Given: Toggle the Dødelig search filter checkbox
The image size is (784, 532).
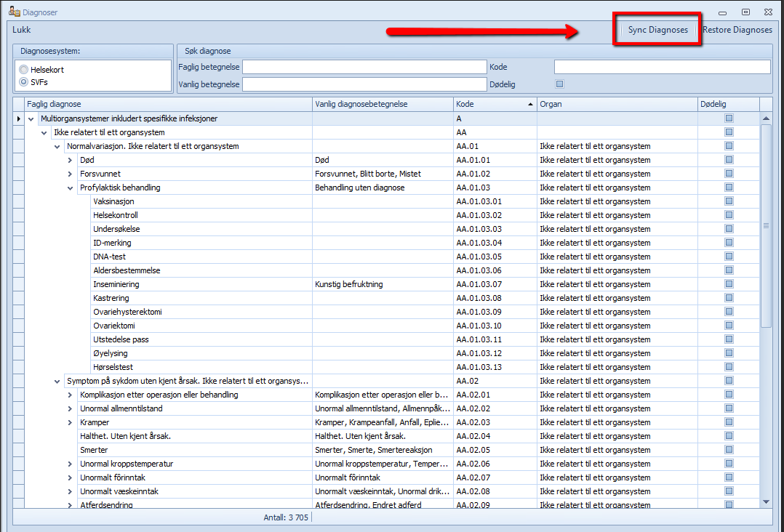Looking at the screenshot, I should click(x=559, y=84).
